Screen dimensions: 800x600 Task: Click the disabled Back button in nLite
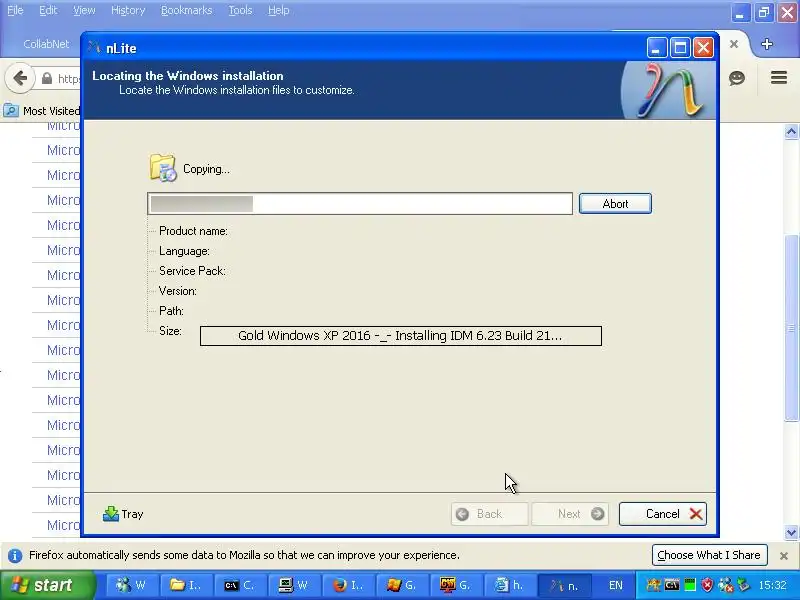tap(489, 514)
